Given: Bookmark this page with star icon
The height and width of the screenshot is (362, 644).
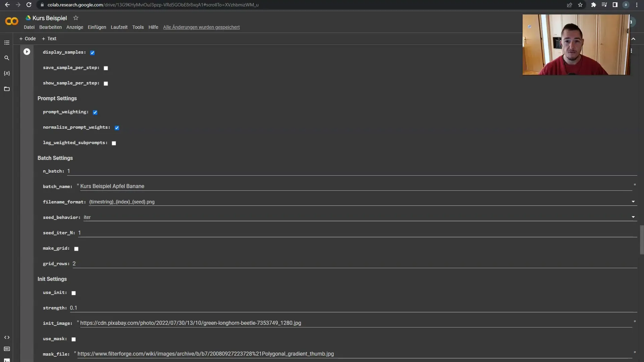Looking at the screenshot, I should [580, 5].
